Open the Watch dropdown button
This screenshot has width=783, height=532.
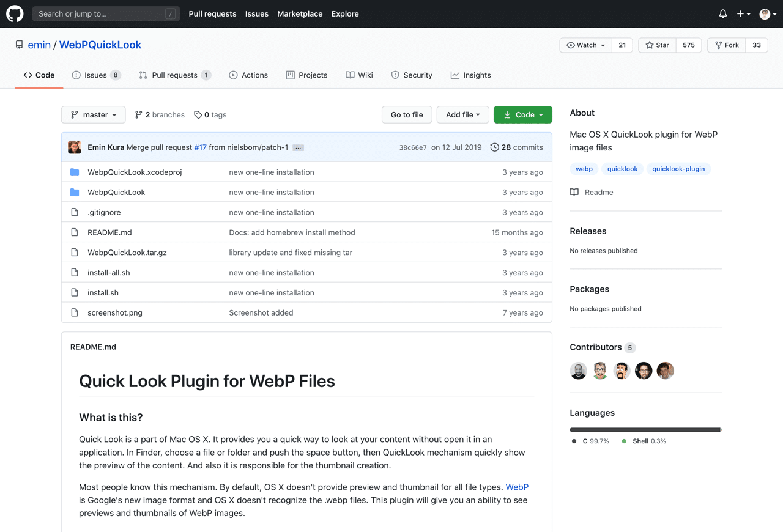[x=586, y=45]
